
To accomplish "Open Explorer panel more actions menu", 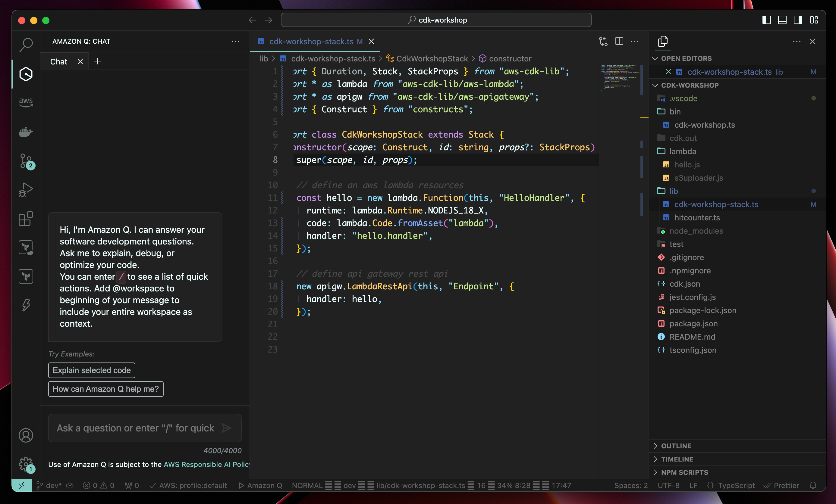I will (x=797, y=41).
